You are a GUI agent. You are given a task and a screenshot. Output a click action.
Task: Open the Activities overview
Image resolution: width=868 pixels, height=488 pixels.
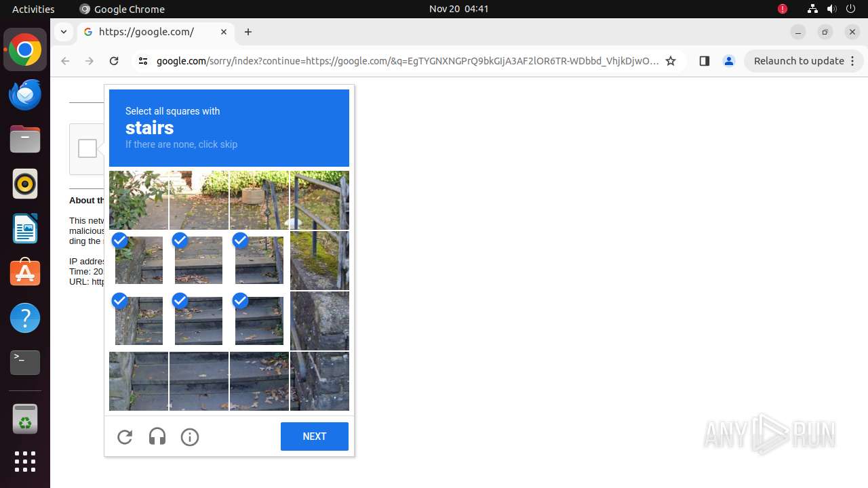click(33, 9)
